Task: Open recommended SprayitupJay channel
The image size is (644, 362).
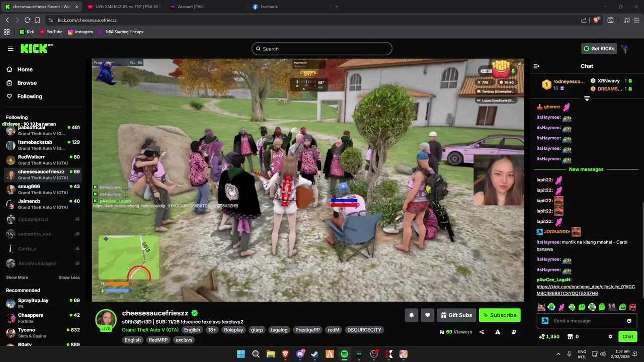Action: click(x=43, y=303)
